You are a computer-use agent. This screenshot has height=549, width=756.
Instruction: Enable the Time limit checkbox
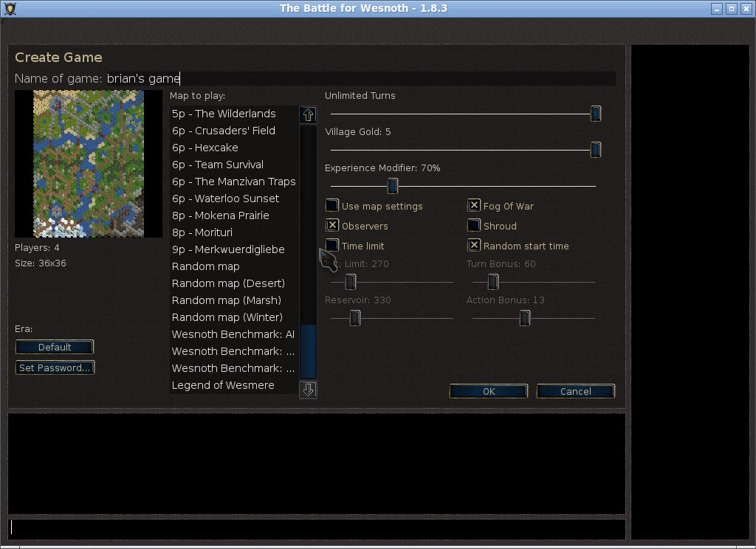click(331, 245)
